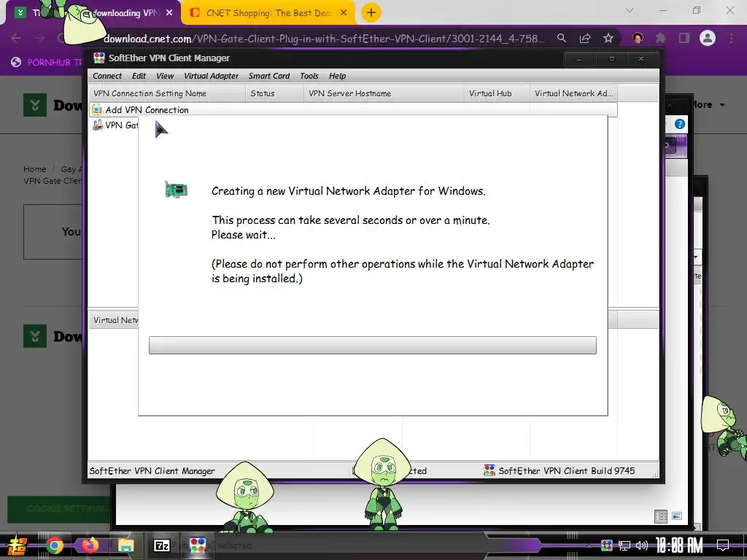Image resolution: width=747 pixels, height=560 pixels.
Task: Open the Tools menu in SoftEther
Action: point(309,76)
